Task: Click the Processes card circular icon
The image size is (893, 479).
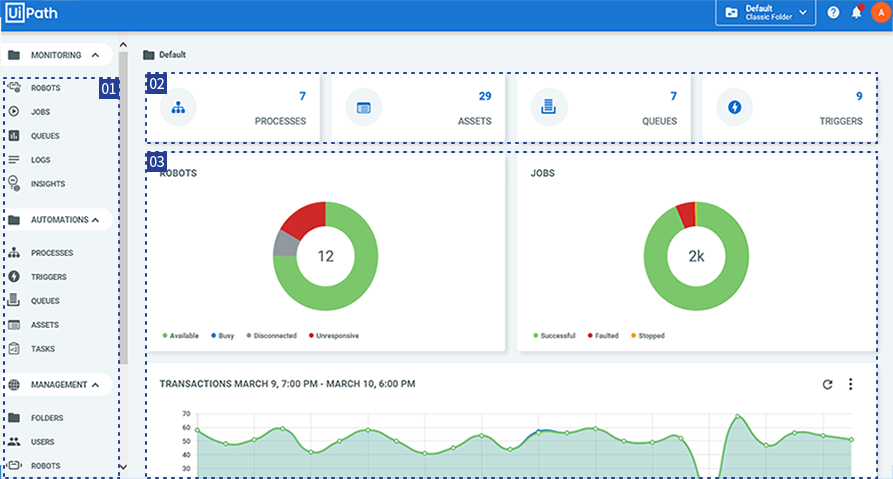Action: (x=178, y=107)
